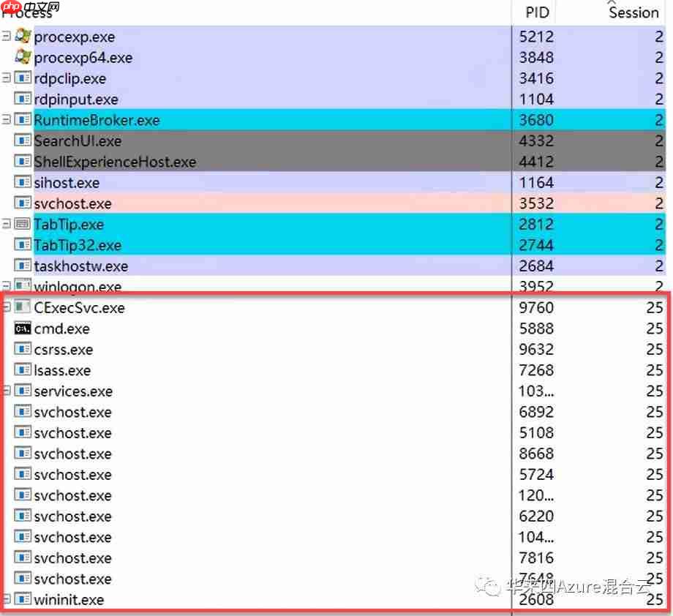Click the TabTip.exe touch keyboard icon
The width and height of the screenshot is (673, 616).
[23, 225]
